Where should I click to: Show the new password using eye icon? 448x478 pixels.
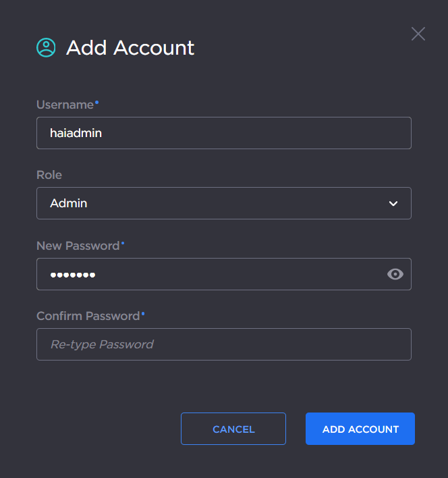(x=395, y=273)
